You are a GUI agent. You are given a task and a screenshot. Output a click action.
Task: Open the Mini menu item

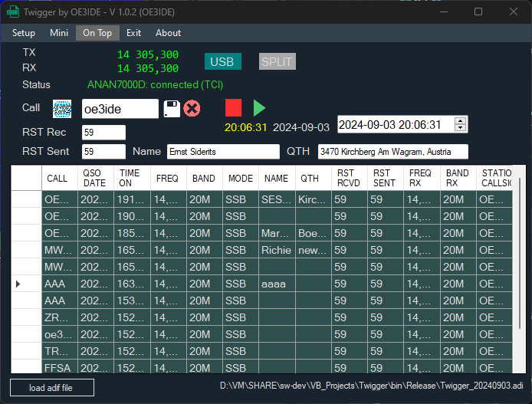(59, 33)
